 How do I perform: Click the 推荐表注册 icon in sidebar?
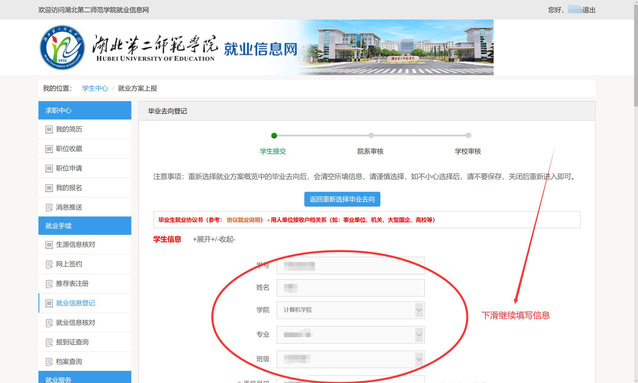coord(49,284)
